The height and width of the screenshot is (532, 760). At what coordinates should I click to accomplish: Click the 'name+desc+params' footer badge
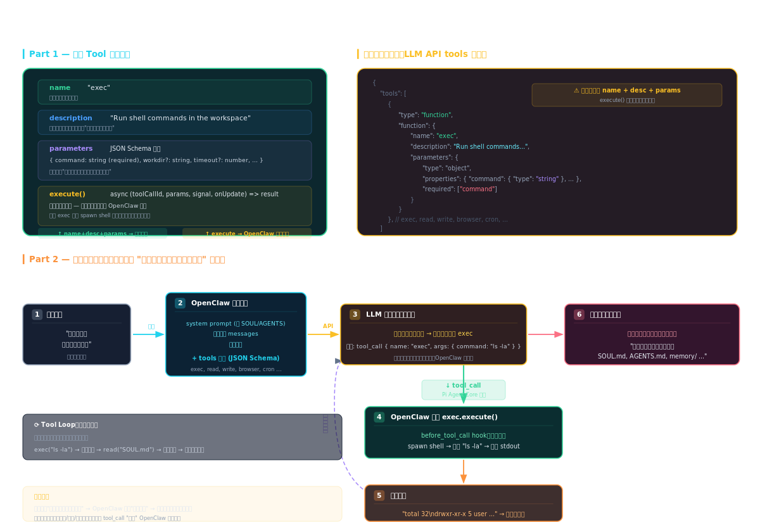(103, 234)
